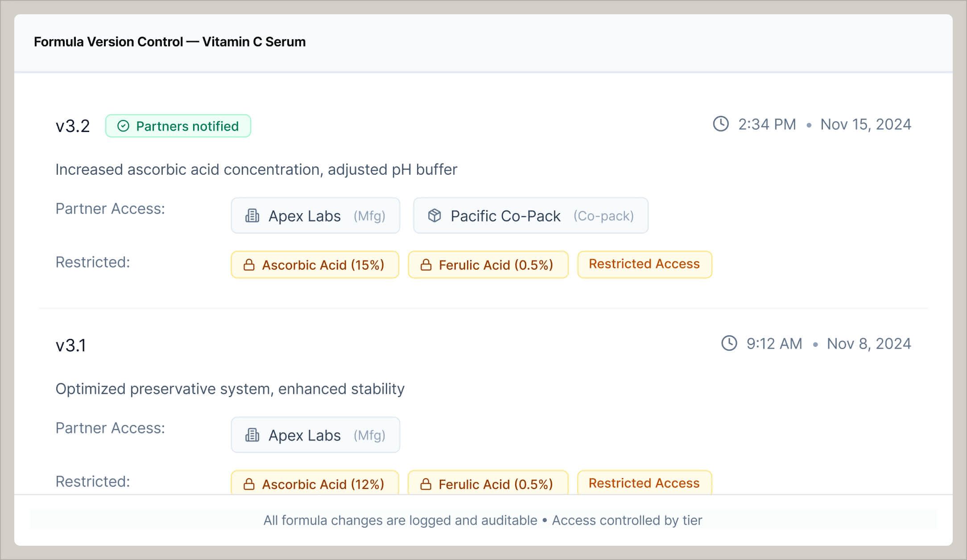Image resolution: width=967 pixels, height=560 pixels.
Task: Click the building icon on v3.1 Apex Labs chip
Action: (252, 435)
